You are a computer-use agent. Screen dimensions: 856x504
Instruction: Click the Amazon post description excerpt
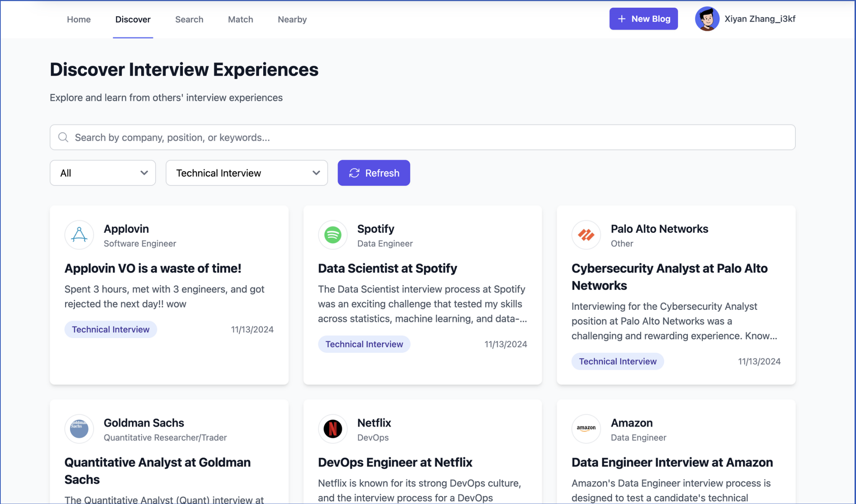671,490
